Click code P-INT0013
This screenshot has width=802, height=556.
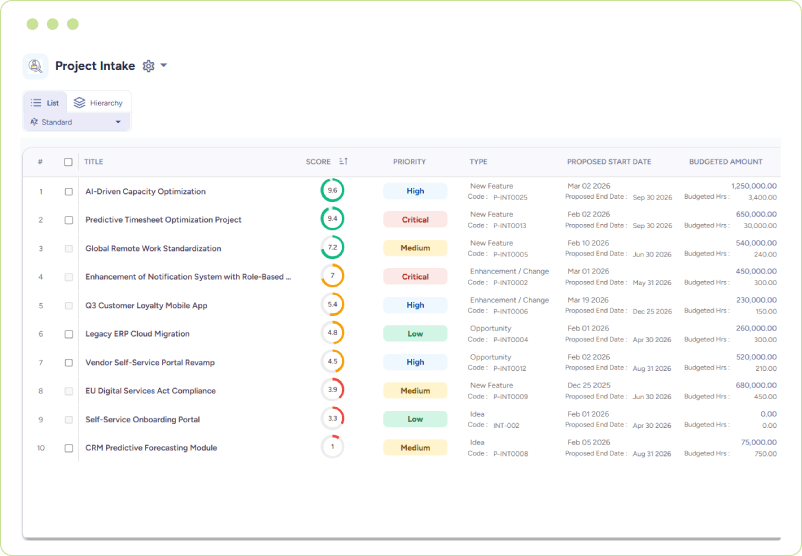[x=509, y=226]
